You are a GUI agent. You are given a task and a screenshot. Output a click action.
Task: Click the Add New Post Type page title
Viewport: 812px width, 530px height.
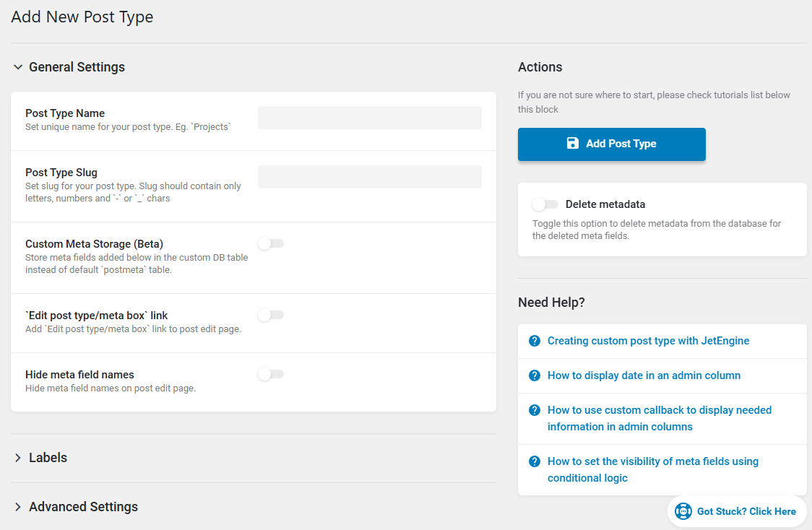[x=82, y=17]
